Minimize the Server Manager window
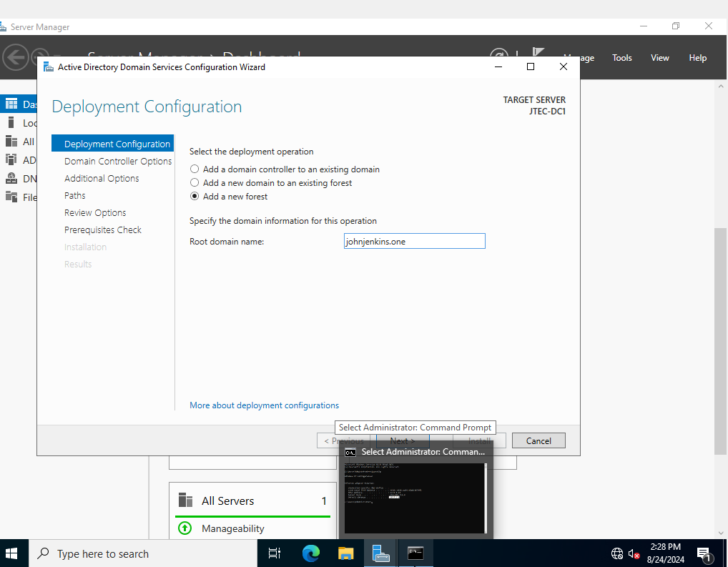The height and width of the screenshot is (567, 728). 644,26
